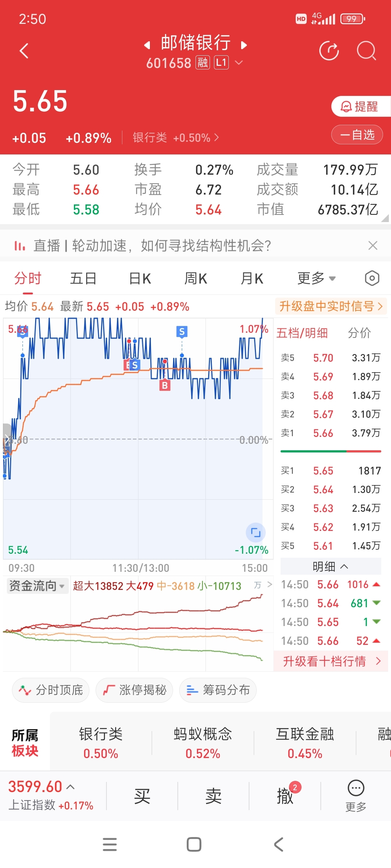Open the bottom 更多 ellipsis icon
The height and width of the screenshot is (868, 391).
click(356, 796)
